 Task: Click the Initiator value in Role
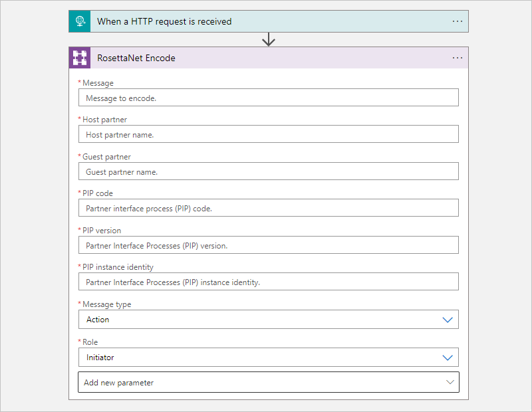(100, 358)
